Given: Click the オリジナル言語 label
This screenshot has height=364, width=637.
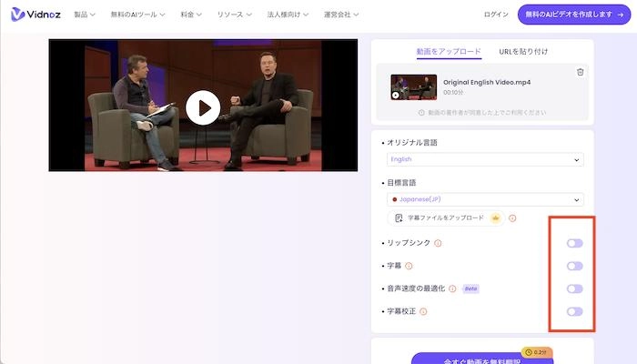Looking at the screenshot, I should pos(412,143).
